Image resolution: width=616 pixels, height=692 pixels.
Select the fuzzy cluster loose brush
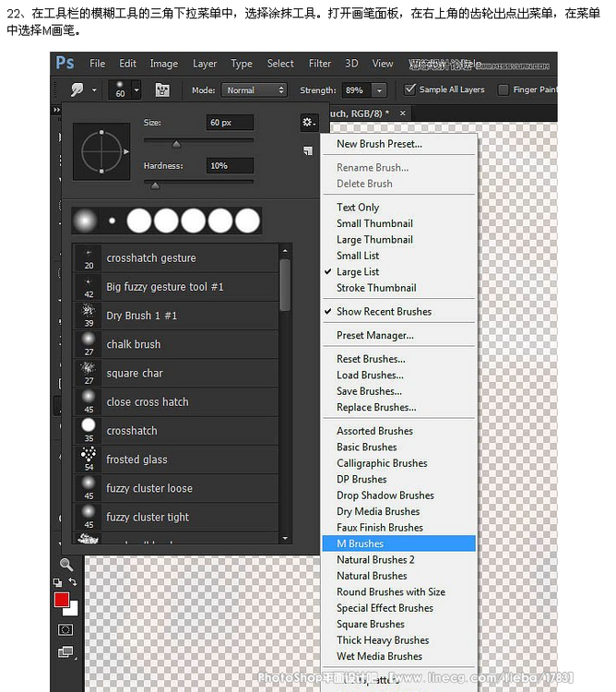pos(175,488)
